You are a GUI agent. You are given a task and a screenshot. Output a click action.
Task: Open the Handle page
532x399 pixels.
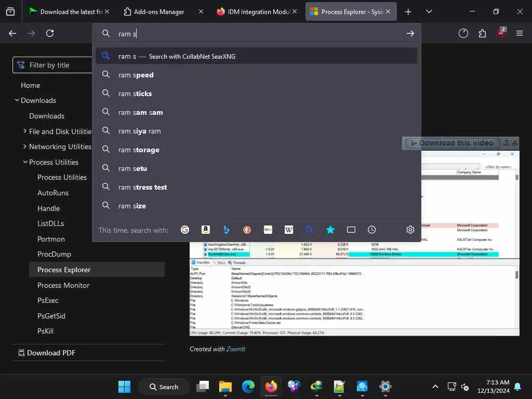coord(48,208)
